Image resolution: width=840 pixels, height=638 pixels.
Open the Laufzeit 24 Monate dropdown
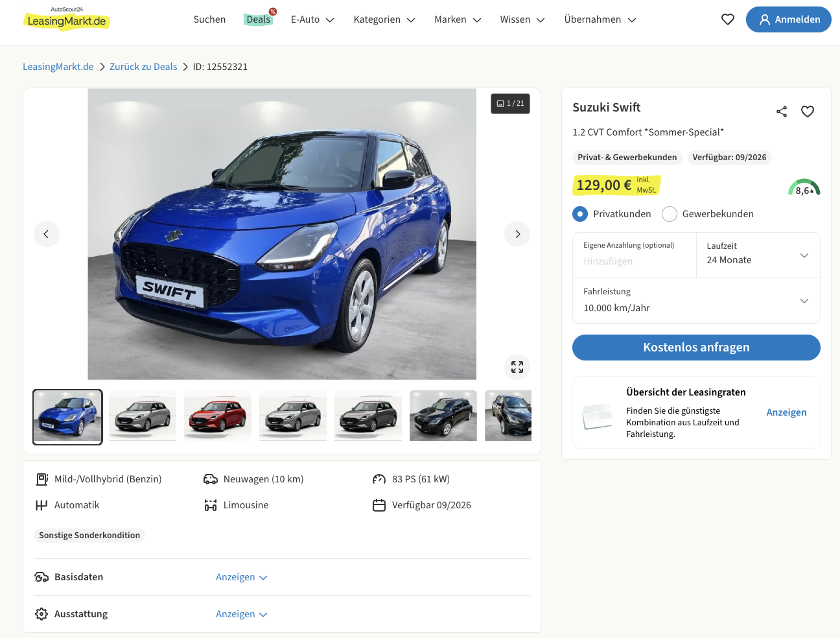(x=758, y=255)
